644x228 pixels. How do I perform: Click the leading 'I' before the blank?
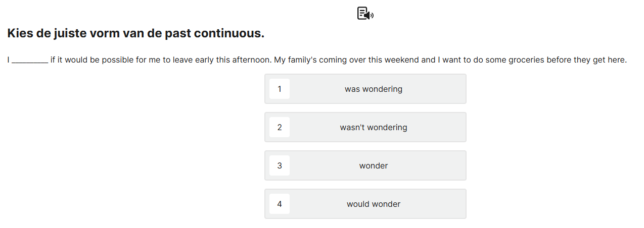pyautogui.click(x=9, y=60)
